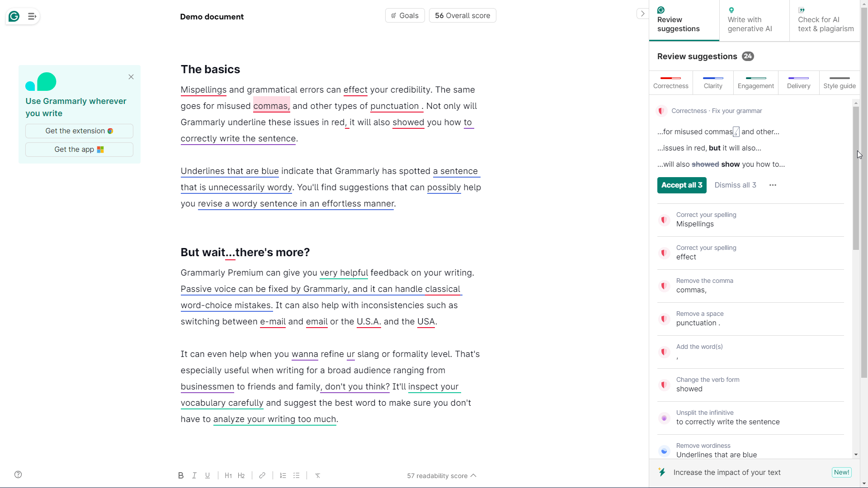Switch to the Write with generative AI tab
Image resolution: width=868 pixels, height=488 pixels.
pyautogui.click(x=755, y=20)
